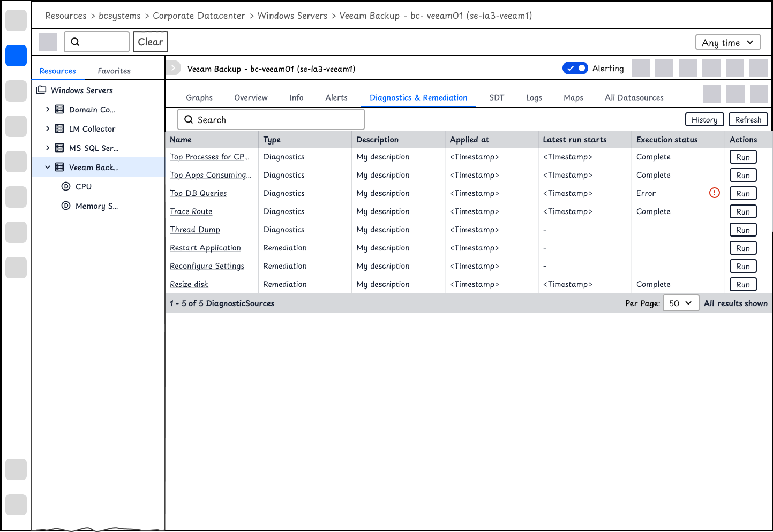Select the Memory S... datasource item

89,206
